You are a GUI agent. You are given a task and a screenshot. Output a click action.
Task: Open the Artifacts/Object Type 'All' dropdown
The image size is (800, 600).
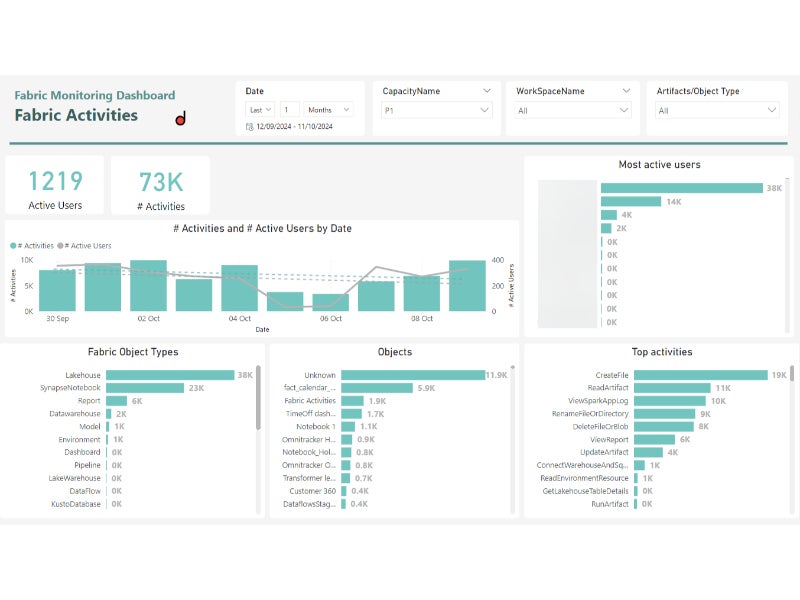[717, 111]
